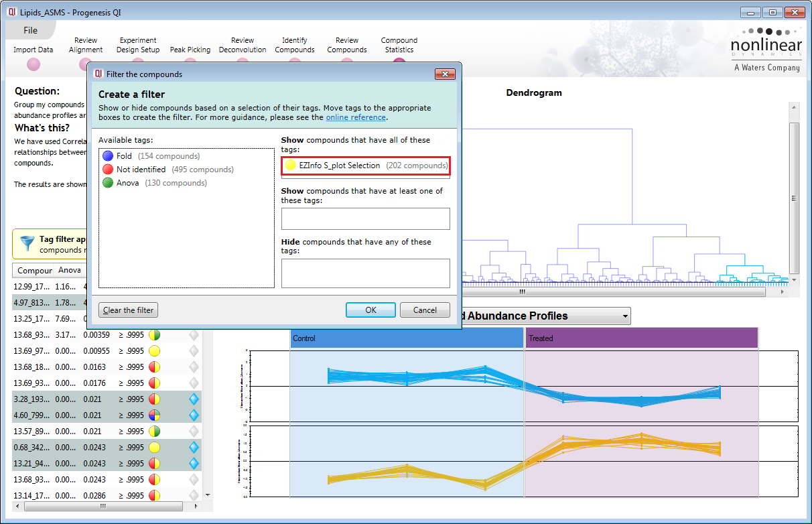Click the 'at least one of these tags' box
812x524 pixels.
click(x=366, y=218)
